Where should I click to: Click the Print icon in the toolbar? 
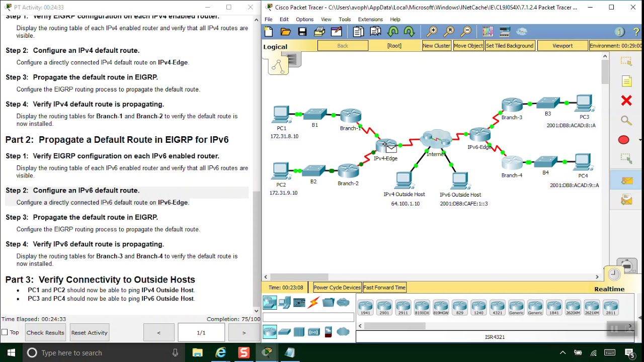pyautogui.click(x=319, y=32)
